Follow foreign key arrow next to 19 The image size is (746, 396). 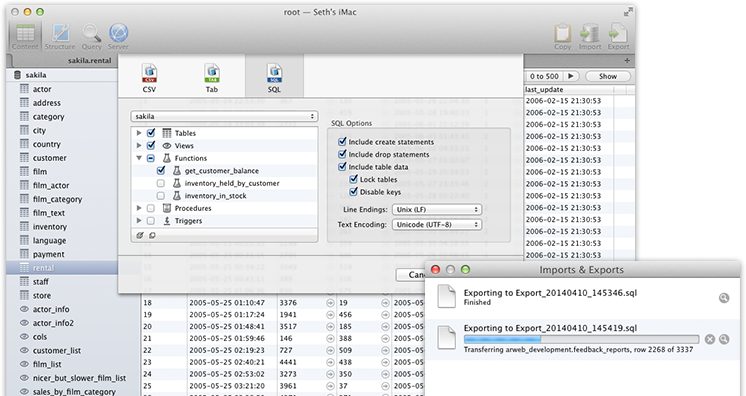[385, 303]
